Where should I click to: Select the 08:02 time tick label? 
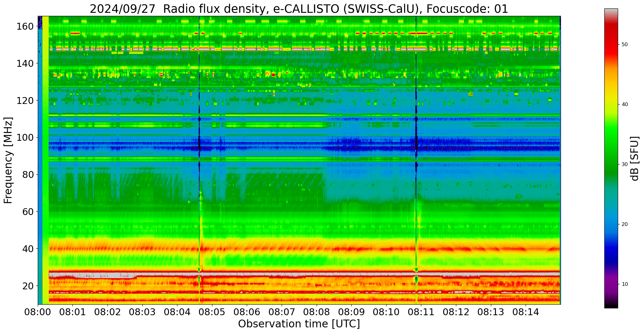108,311
